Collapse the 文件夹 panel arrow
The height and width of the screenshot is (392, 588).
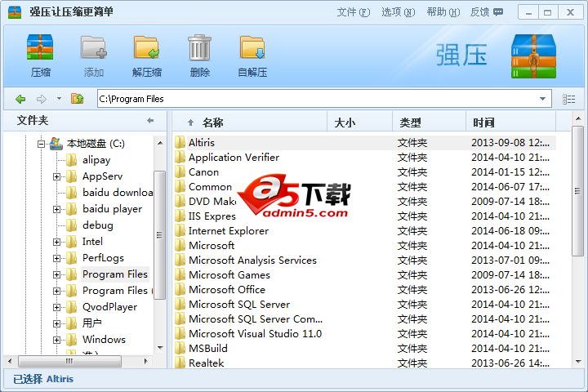pyautogui.click(x=150, y=120)
